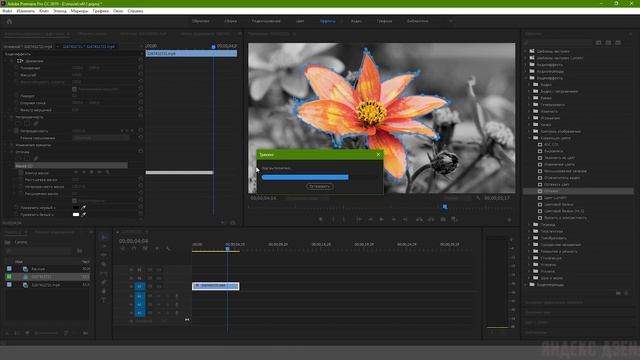
Task: Open the black color swatch
Action: 76,207
